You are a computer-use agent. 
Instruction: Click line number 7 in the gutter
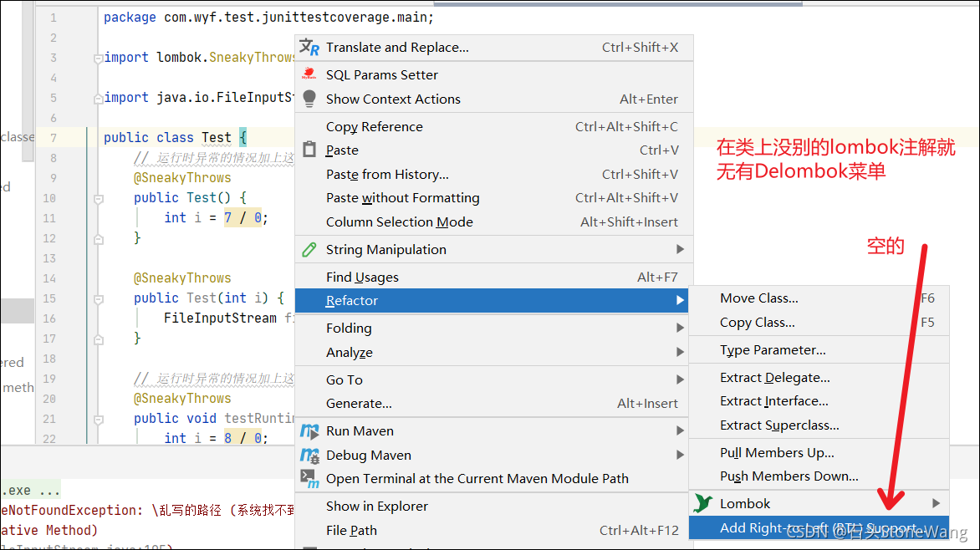click(x=54, y=137)
